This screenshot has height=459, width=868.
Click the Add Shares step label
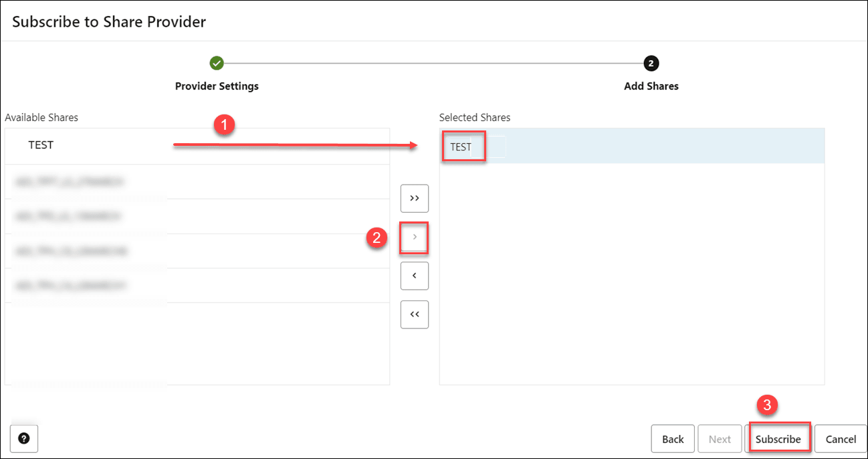[x=651, y=86]
